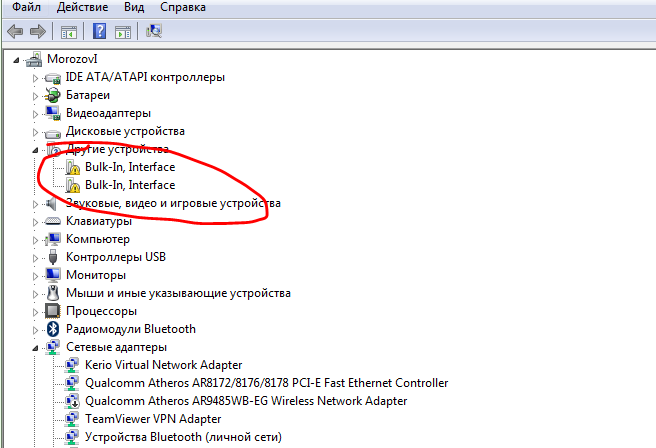
Task: Select Устройства Bluetooth (личной сети)
Action: [183, 437]
